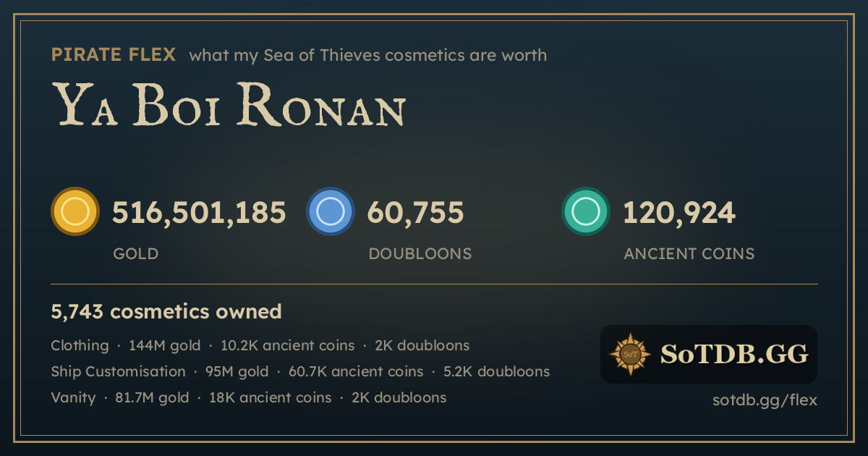Select the 516,501,185 gold value
The image size is (868, 456).
click(x=199, y=212)
